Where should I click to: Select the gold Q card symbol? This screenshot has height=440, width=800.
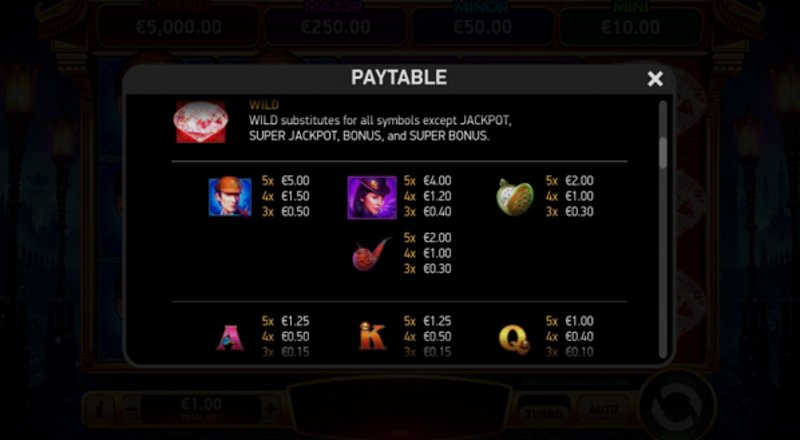(x=514, y=339)
